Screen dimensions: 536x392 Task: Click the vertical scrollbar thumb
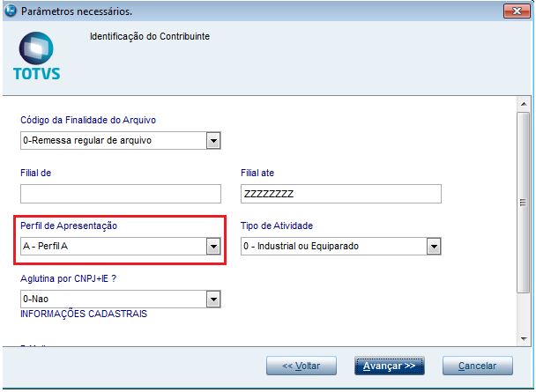524,202
